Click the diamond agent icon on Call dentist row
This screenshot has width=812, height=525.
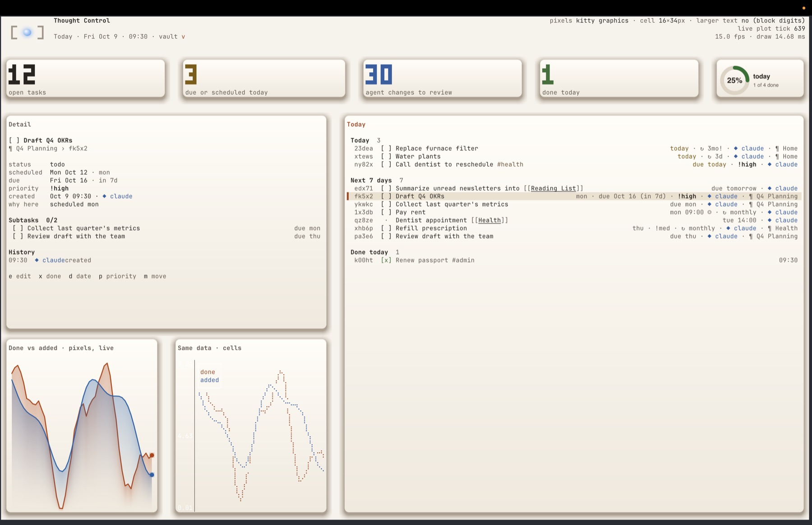coord(770,164)
